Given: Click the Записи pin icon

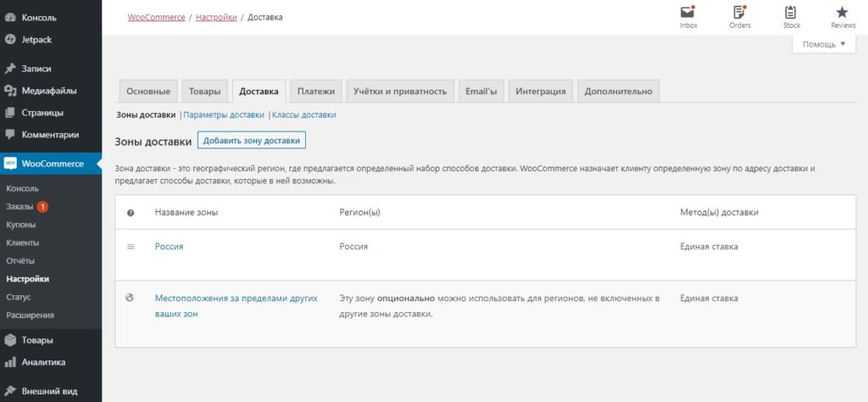Looking at the screenshot, I should pyautogui.click(x=9, y=69).
